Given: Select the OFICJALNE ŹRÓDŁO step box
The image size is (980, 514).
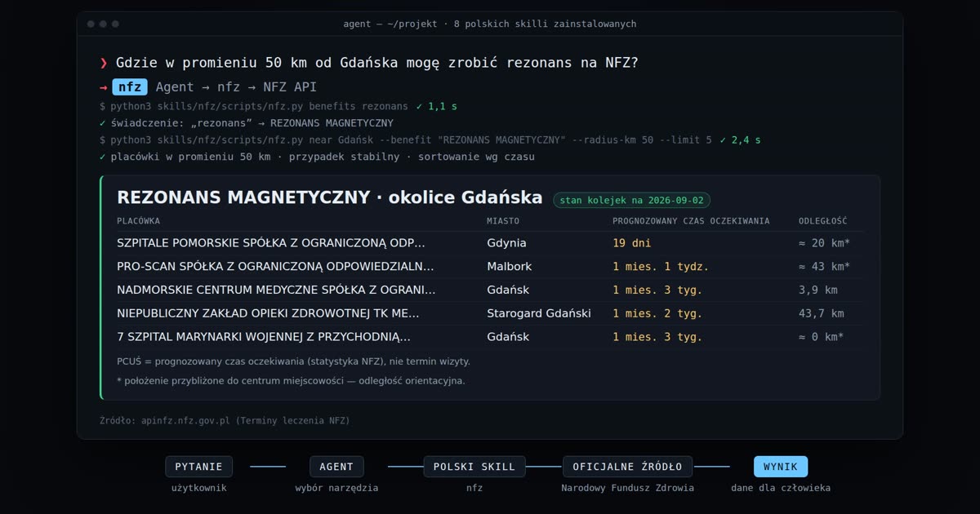Looking at the screenshot, I should click(x=627, y=467).
